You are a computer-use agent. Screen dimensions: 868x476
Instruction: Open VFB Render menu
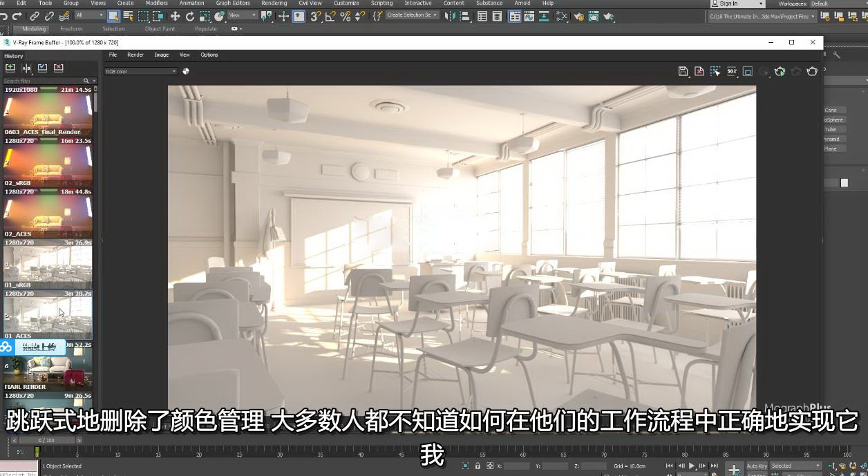[x=135, y=55]
